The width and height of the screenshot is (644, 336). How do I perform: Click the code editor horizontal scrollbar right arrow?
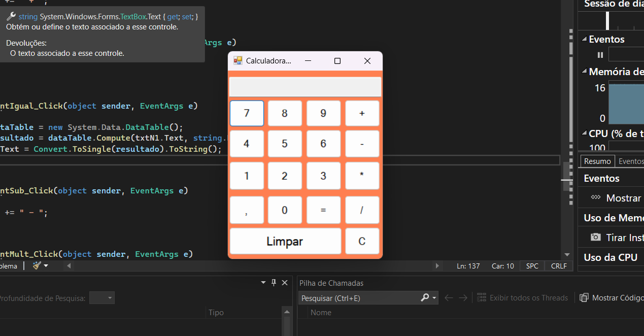[x=437, y=266]
